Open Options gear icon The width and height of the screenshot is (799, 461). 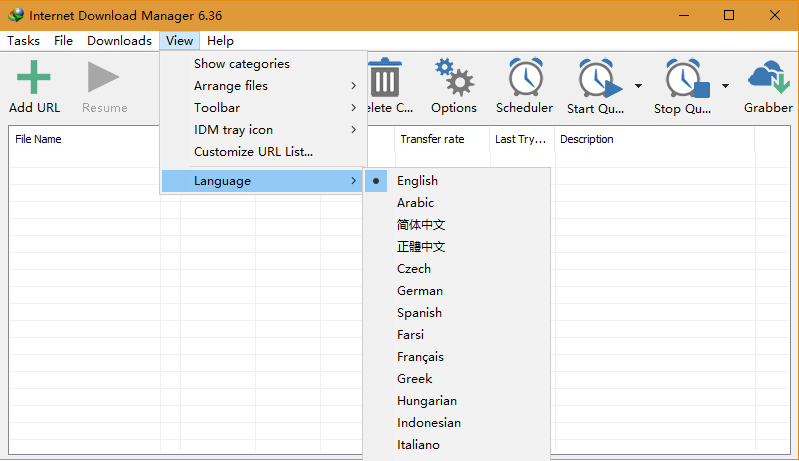click(454, 77)
